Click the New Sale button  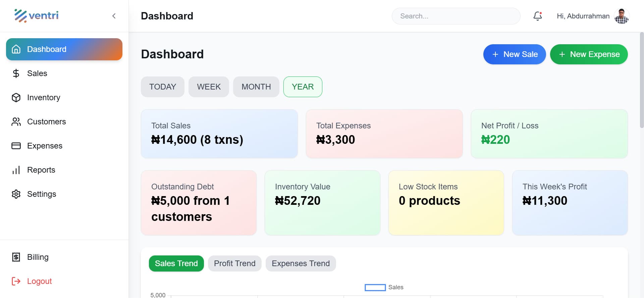pos(515,54)
